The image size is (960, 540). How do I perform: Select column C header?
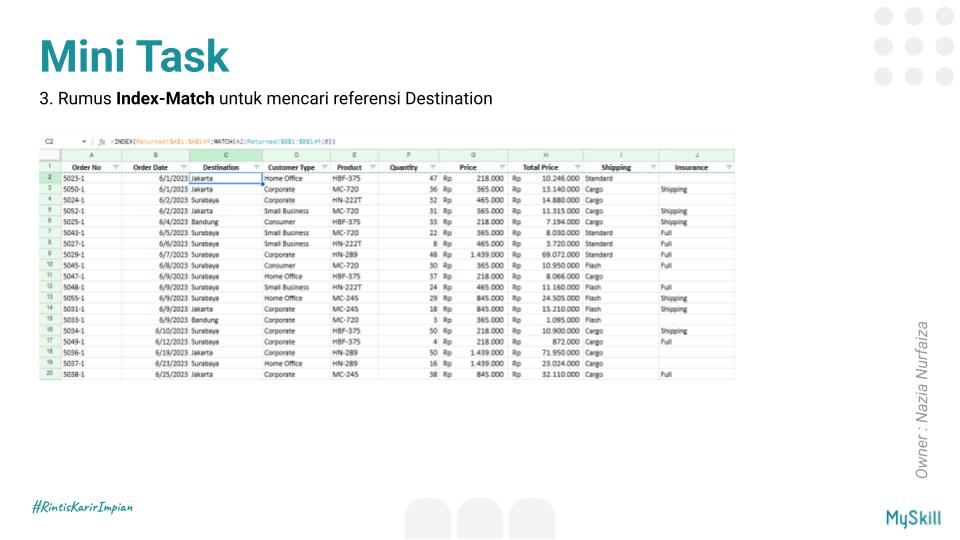click(x=226, y=155)
